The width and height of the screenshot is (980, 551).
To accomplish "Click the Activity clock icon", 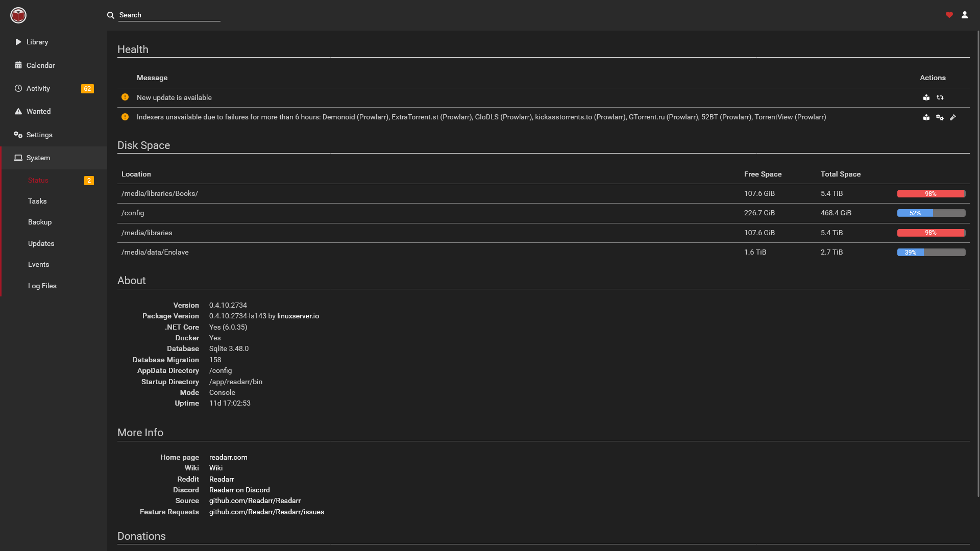I will click(18, 88).
